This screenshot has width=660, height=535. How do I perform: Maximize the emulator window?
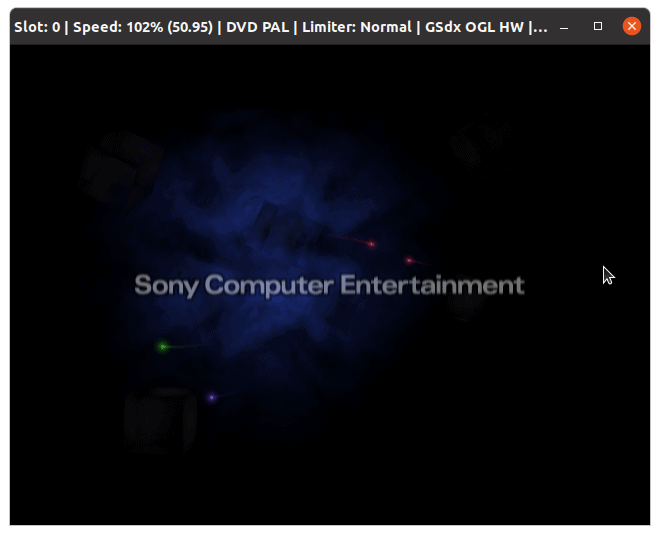click(598, 26)
